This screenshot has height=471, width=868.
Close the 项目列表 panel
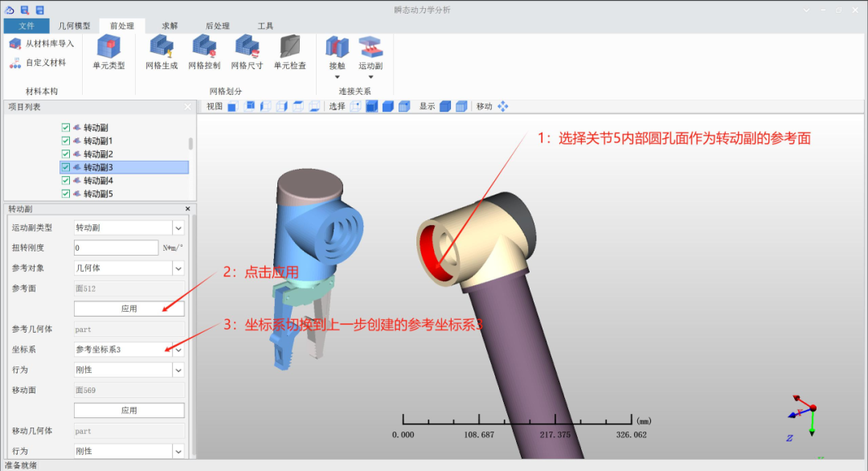click(187, 107)
